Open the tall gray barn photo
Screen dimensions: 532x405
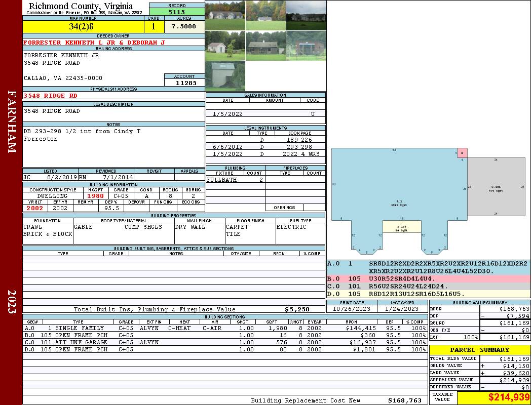(x=225, y=76)
